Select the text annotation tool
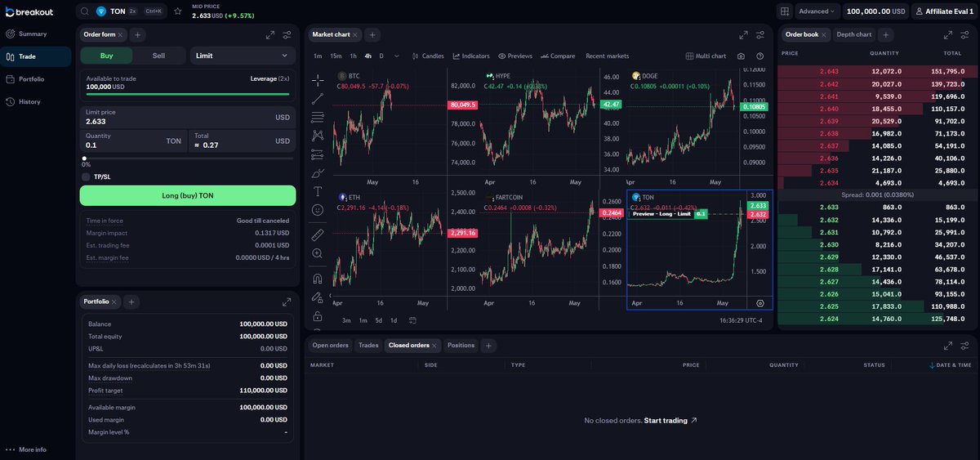Viewport: 980px width, 460px height. [x=318, y=191]
